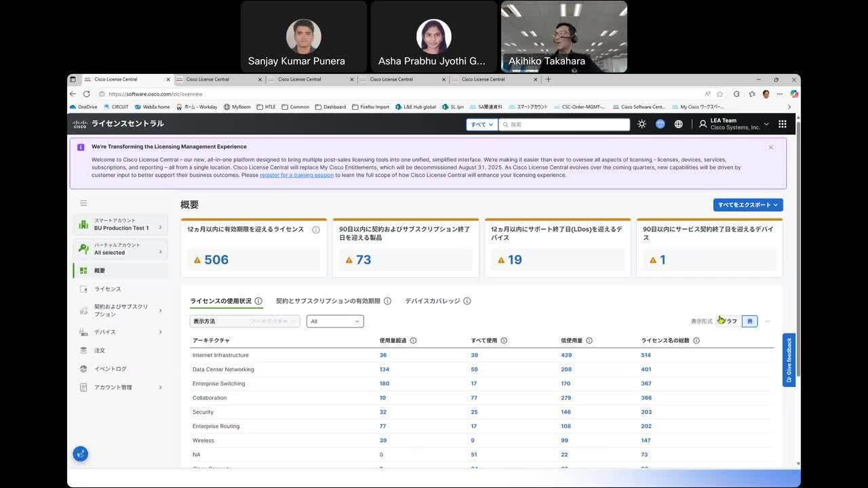Click the floating assistant icon at bottom-left
Viewport: 868px width, 488px height.
pyautogui.click(x=81, y=454)
